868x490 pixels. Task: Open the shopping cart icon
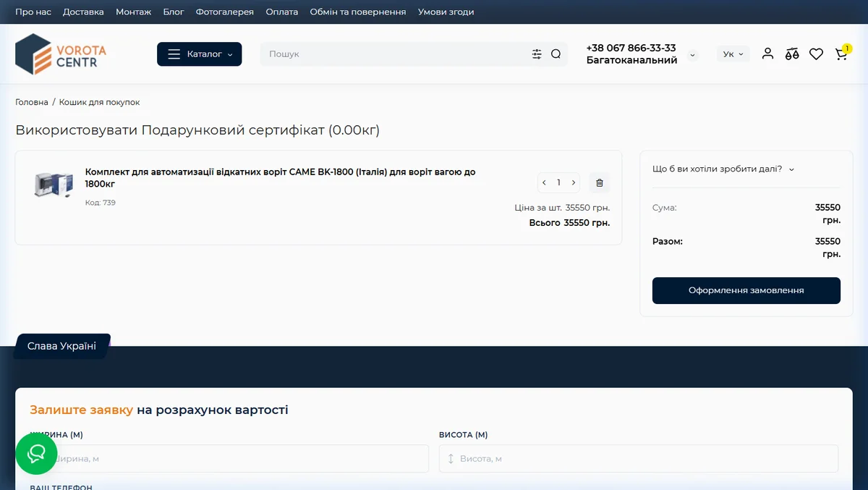point(841,53)
